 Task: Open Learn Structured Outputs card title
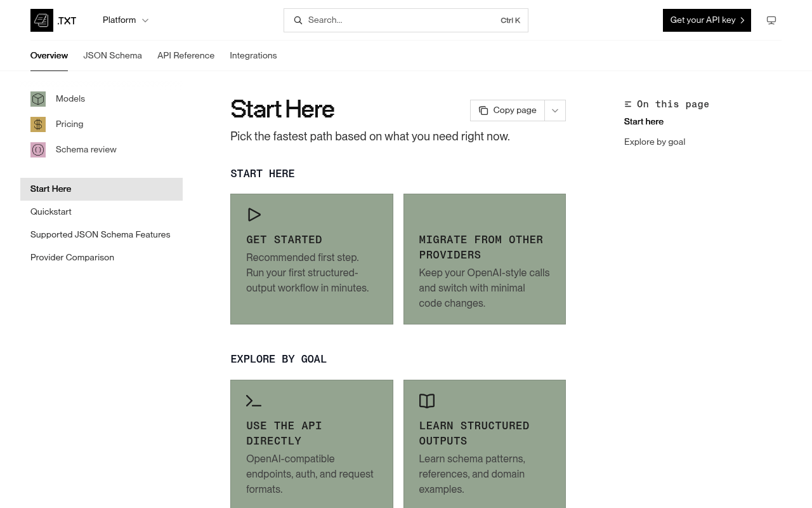(474, 434)
